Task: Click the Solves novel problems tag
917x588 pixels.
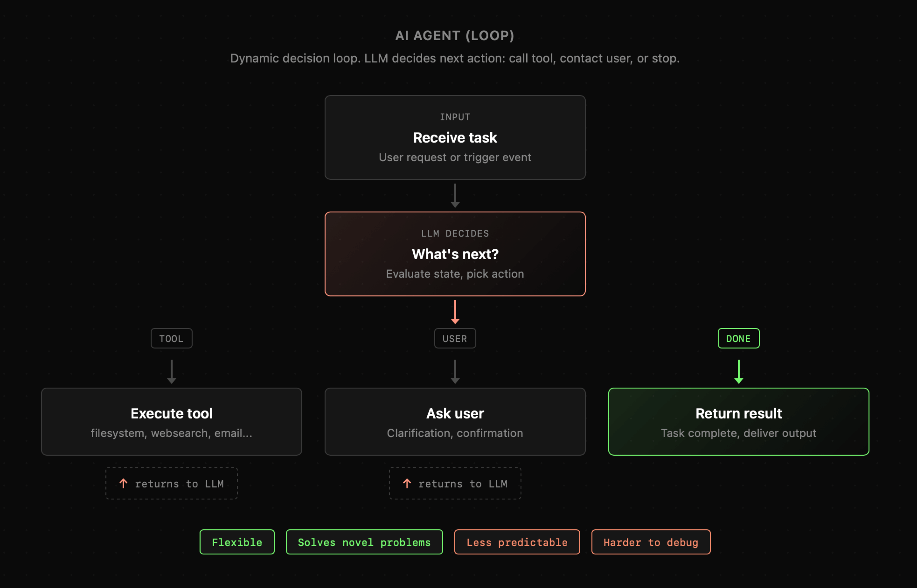Action: pos(364,542)
